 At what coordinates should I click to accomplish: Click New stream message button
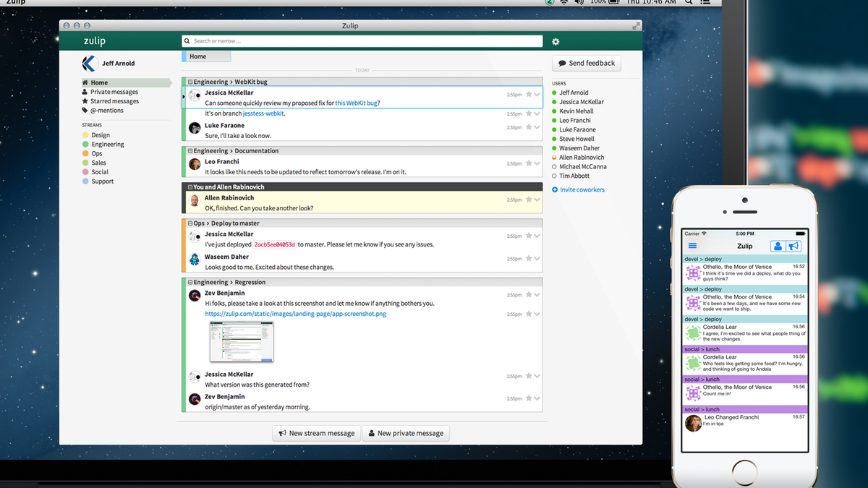coord(316,433)
